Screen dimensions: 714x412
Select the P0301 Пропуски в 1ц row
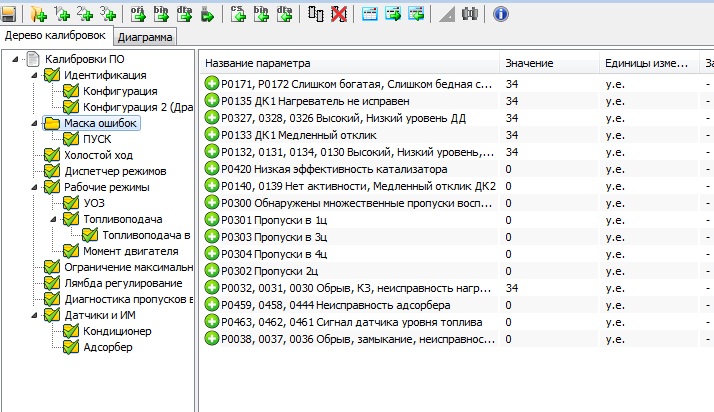pos(350,219)
